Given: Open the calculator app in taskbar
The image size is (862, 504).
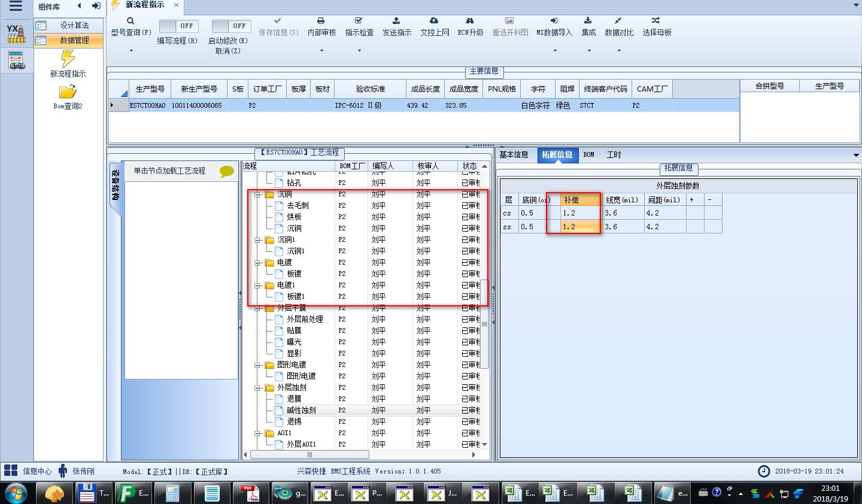Looking at the screenshot, I should click(172, 494).
